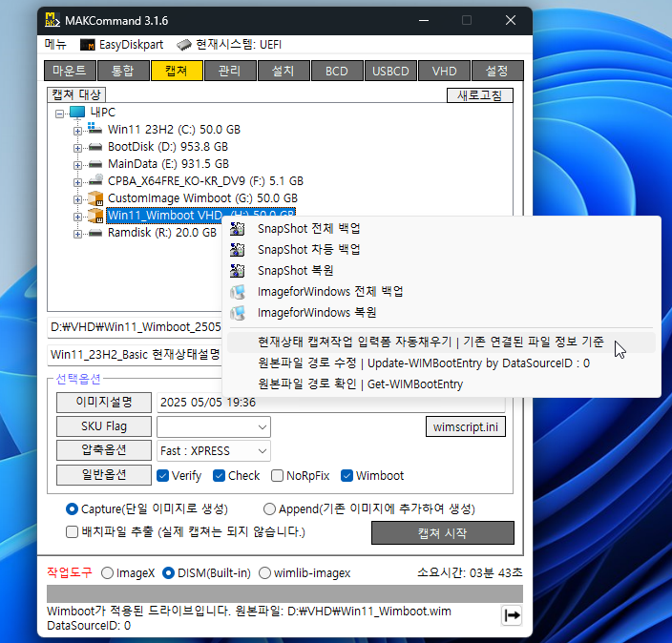Expand the Win11 23H2 (C:) tree node

pos(77,131)
